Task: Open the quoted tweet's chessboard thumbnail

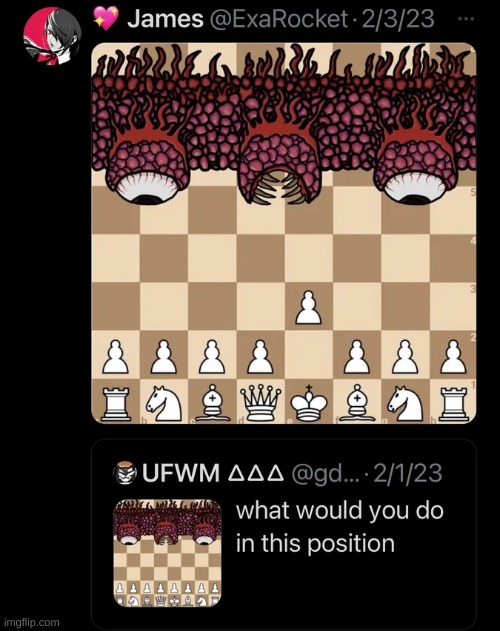Action: click(x=167, y=553)
